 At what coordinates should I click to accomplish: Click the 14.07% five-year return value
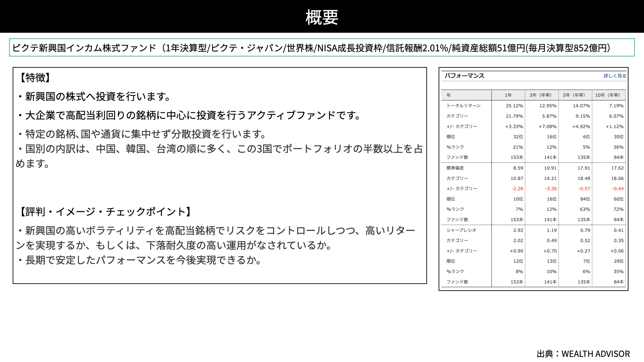(x=582, y=106)
